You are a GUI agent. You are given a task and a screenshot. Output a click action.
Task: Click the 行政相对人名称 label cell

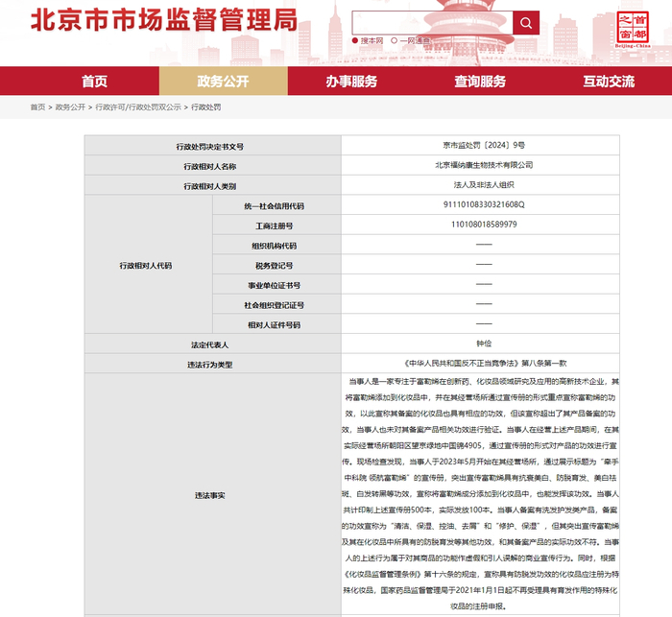[213, 165]
